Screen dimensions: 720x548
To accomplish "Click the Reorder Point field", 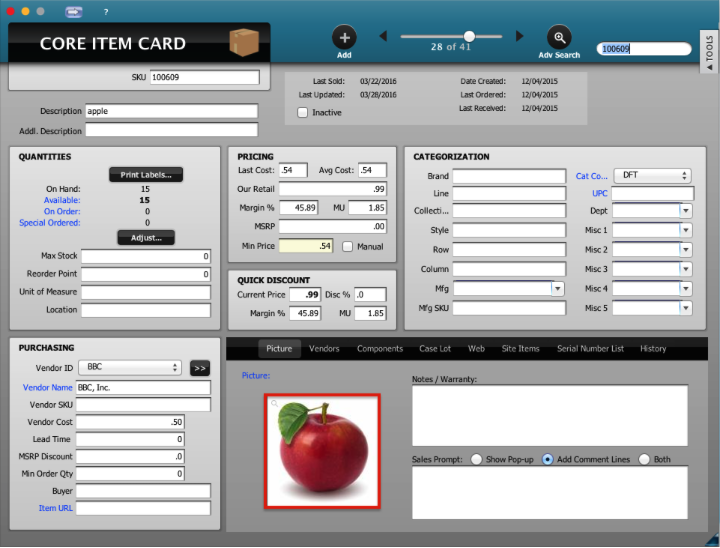I will [146, 274].
